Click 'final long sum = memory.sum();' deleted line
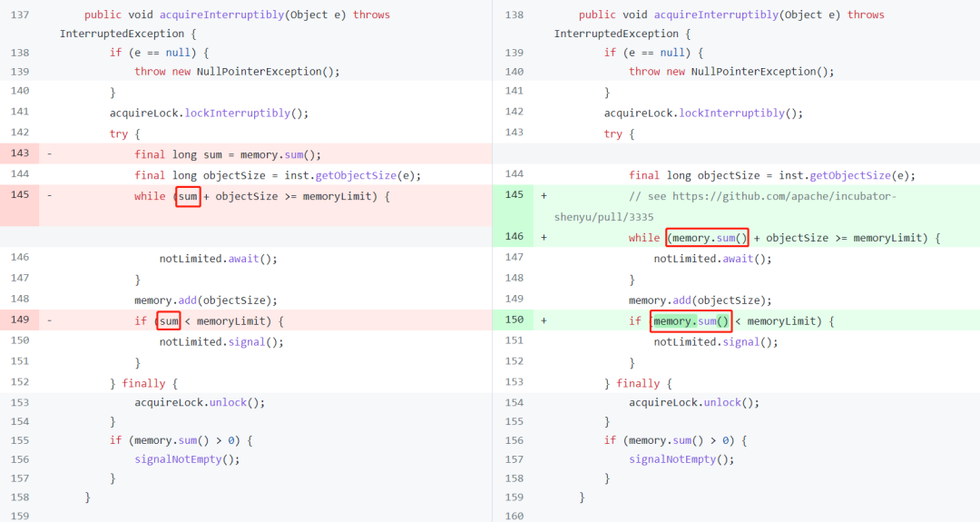Viewport: 980px width, 522px height. [228, 154]
